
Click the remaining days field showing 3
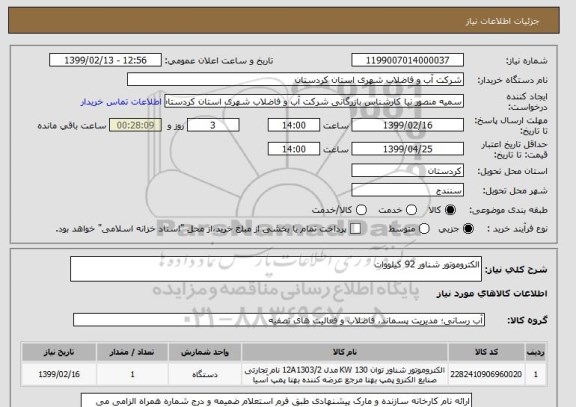click(213, 125)
